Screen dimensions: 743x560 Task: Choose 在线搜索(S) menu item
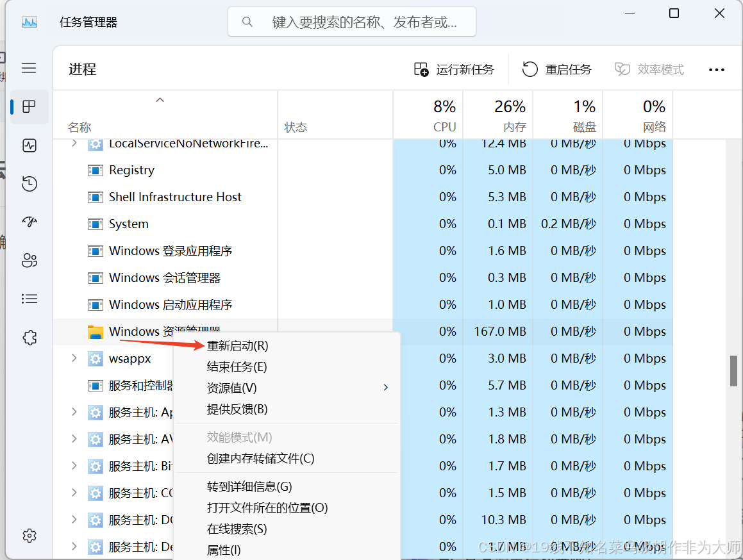287,529
